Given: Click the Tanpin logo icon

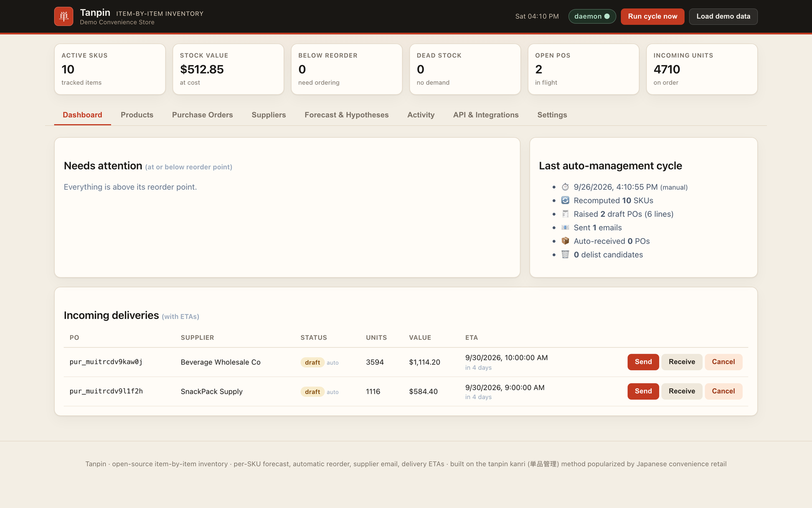Looking at the screenshot, I should (63, 16).
